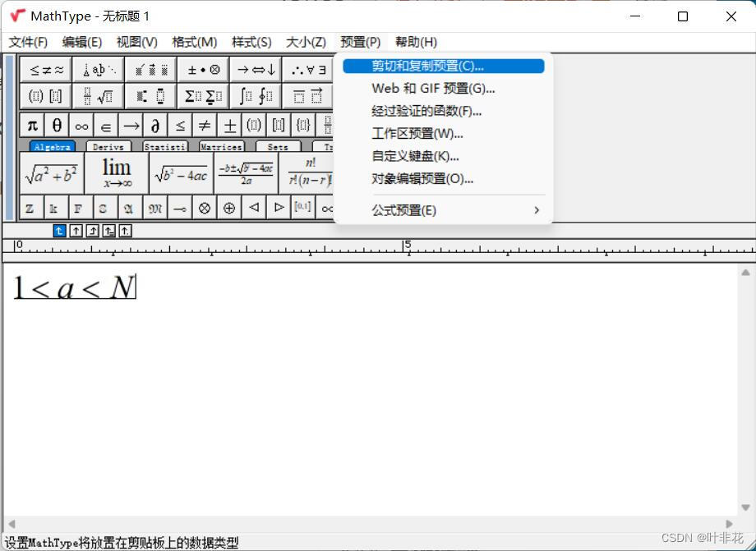756x551 pixels.
Task: Open the summation templates palette
Action: coord(203,96)
